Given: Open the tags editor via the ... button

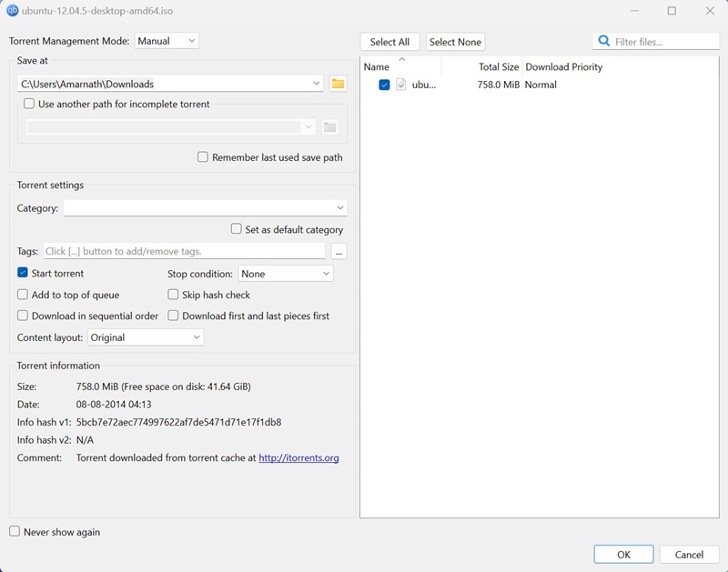Looking at the screenshot, I should click(x=339, y=251).
